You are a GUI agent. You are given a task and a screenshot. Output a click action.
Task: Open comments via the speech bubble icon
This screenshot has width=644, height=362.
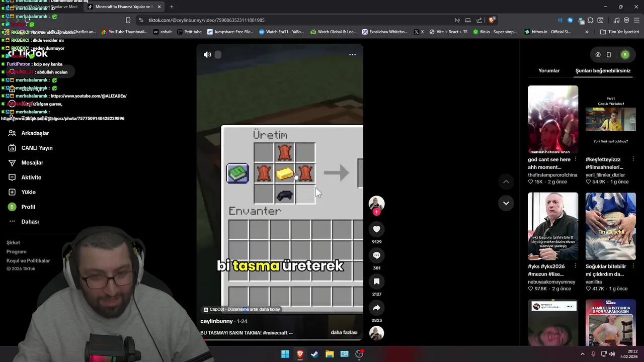click(x=376, y=255)
